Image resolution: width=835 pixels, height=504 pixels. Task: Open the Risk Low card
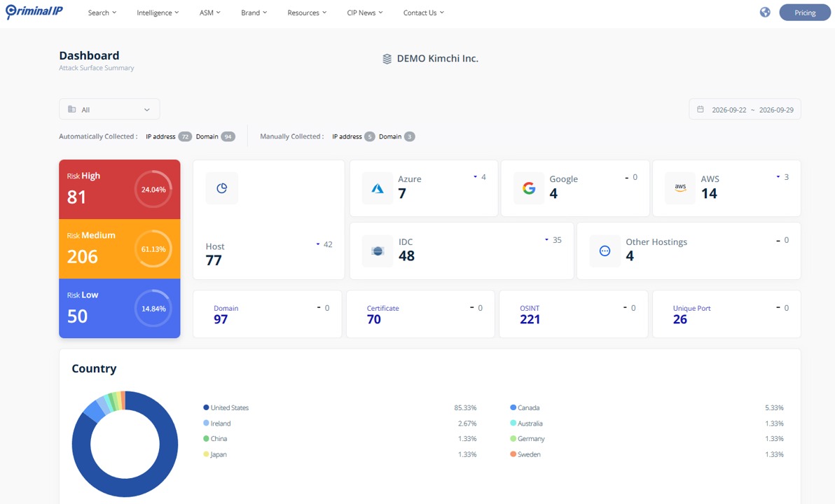pyautogui.click(x=119, y=309)
